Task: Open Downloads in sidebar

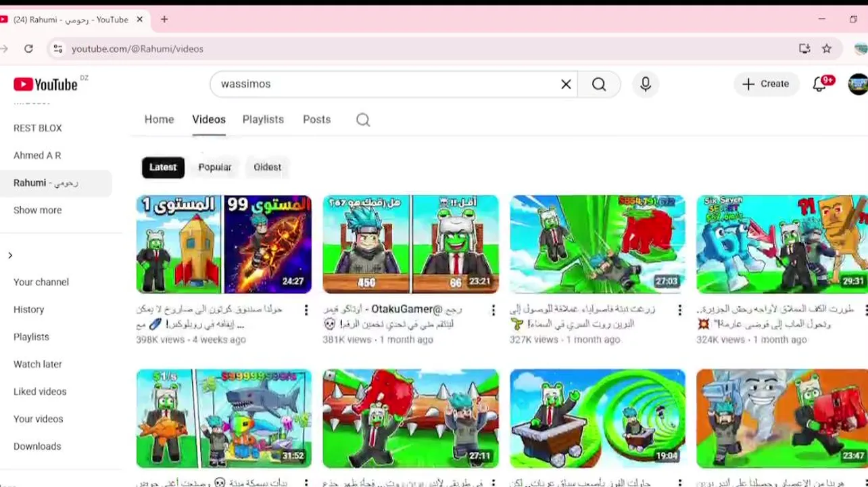Action: pyautogui.click(x=37, y=446)
